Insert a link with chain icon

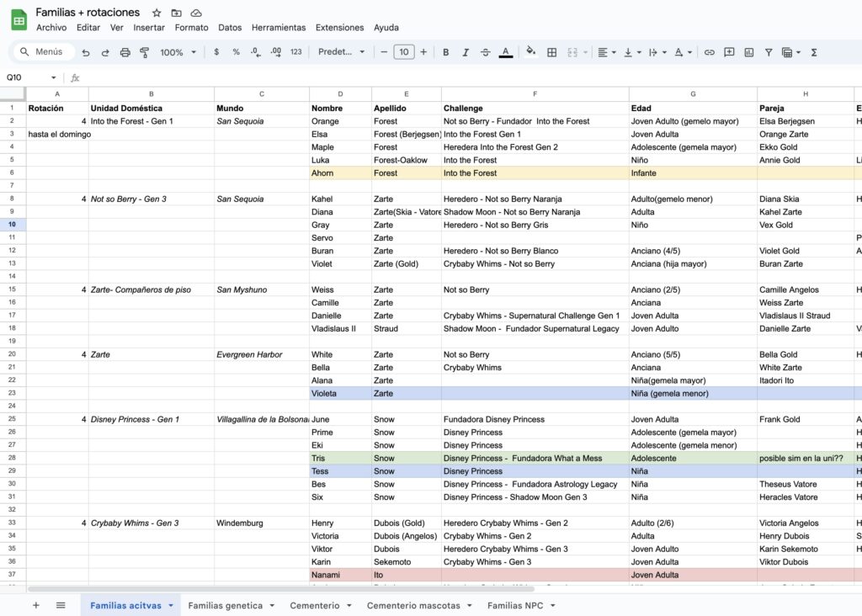pos(709,52)
